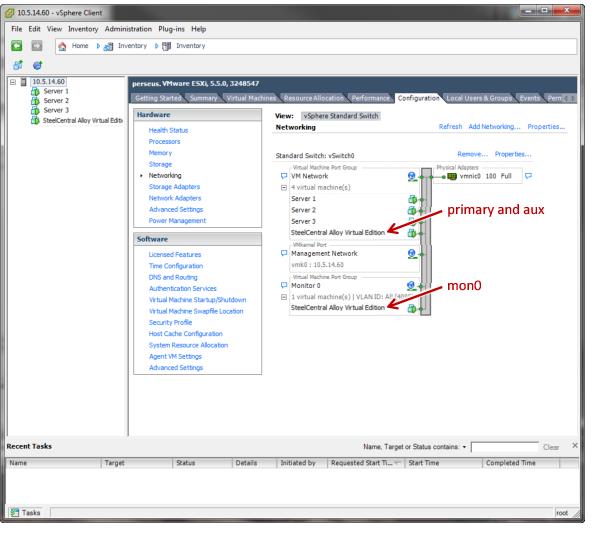Open the Name, Target or Status filter dropdown
The height and width of the screenshot is (536, 613).
point(464,447)
